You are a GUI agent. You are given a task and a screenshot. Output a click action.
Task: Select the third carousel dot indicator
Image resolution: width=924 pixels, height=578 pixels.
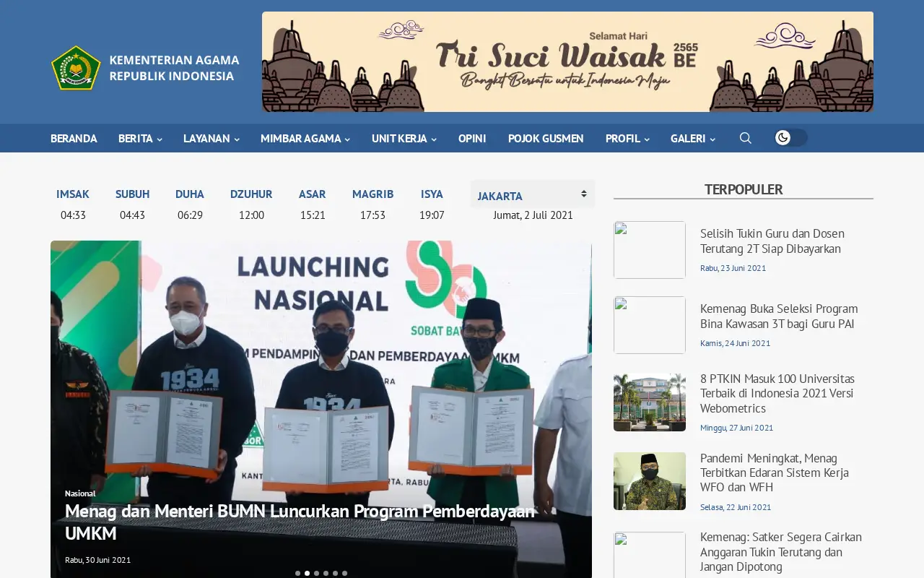316,574
